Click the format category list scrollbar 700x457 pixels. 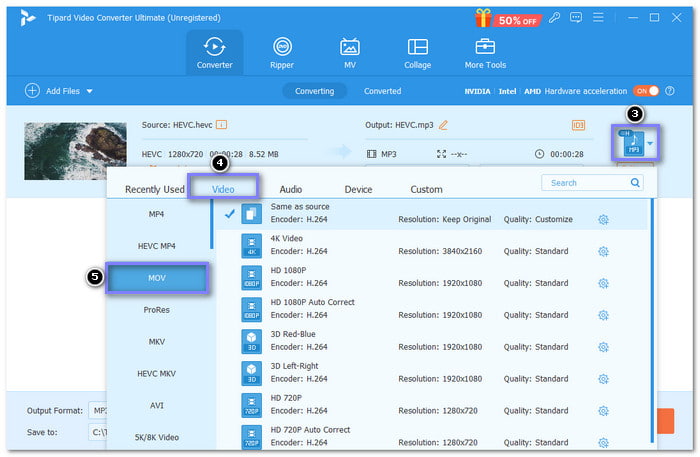click(x=212, y=224)
